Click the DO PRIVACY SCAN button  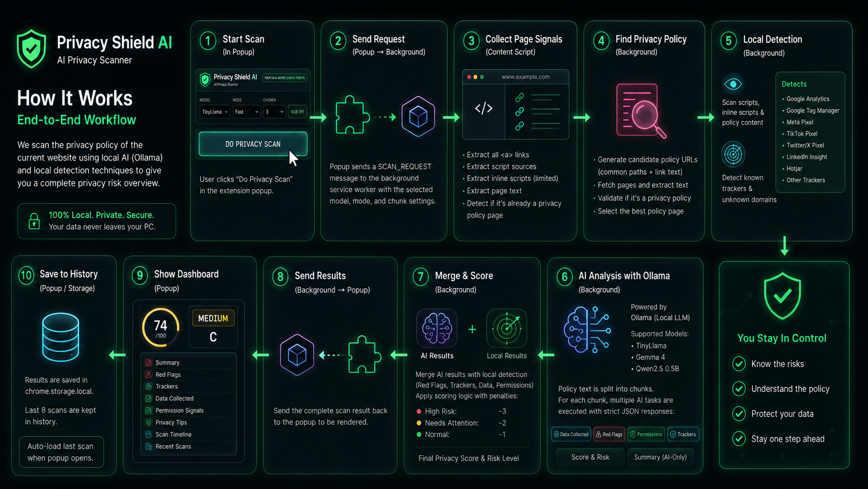coord(253,144)
